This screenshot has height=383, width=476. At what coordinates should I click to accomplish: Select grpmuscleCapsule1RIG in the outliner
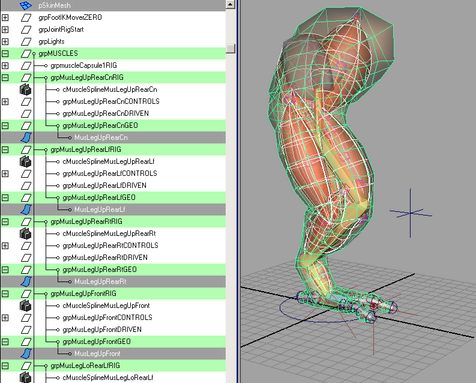tap(84, 65)
